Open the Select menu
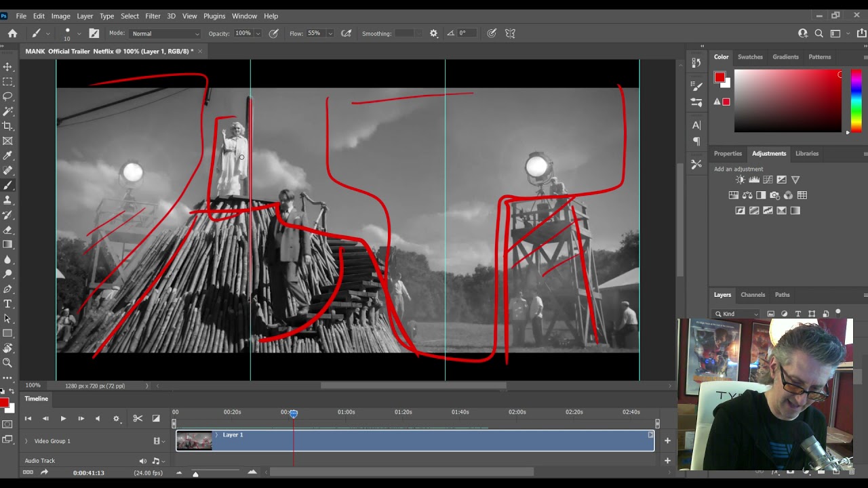868x488 pixels. [x=130, y=16]
